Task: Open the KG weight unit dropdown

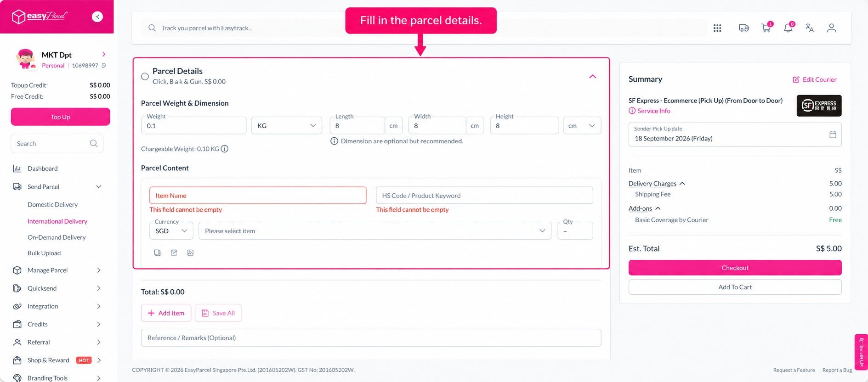Action: [286, 125]
